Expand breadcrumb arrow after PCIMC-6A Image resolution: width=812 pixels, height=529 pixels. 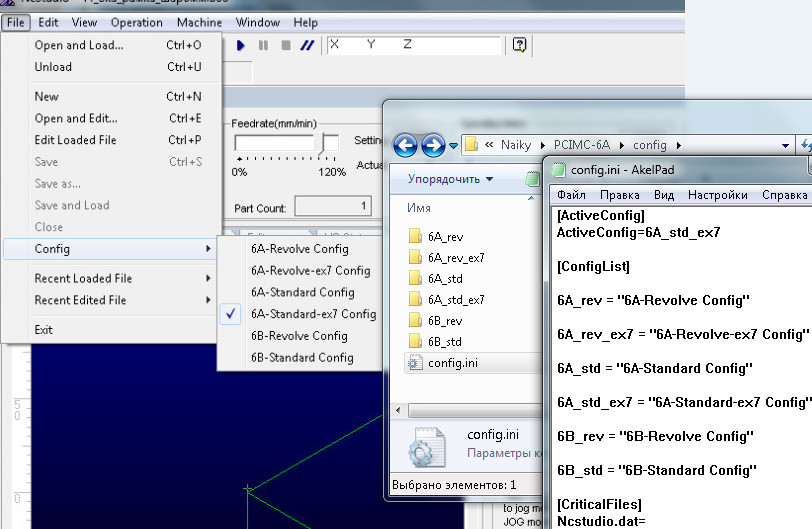pos(622,145)
